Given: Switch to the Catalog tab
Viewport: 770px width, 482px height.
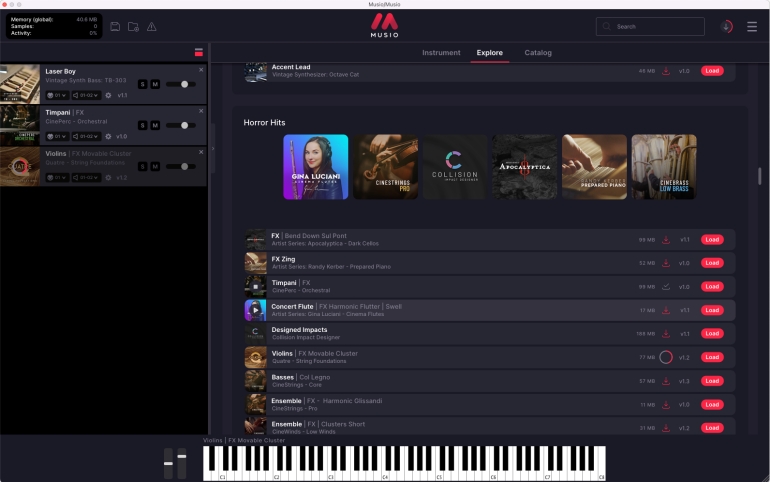Looking at the screenshot, I should point(538,53).
